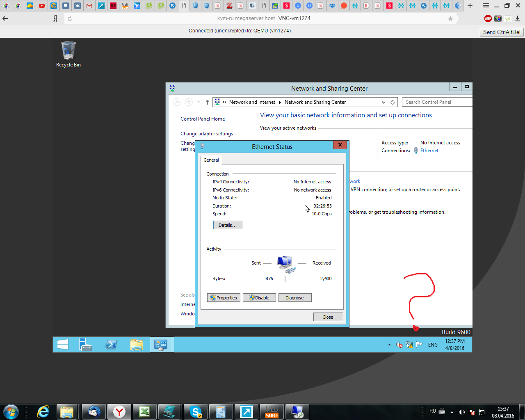Open the Adblock Plus extension icon
Viewport: 525px width, 420px height.
click(488, 18)
